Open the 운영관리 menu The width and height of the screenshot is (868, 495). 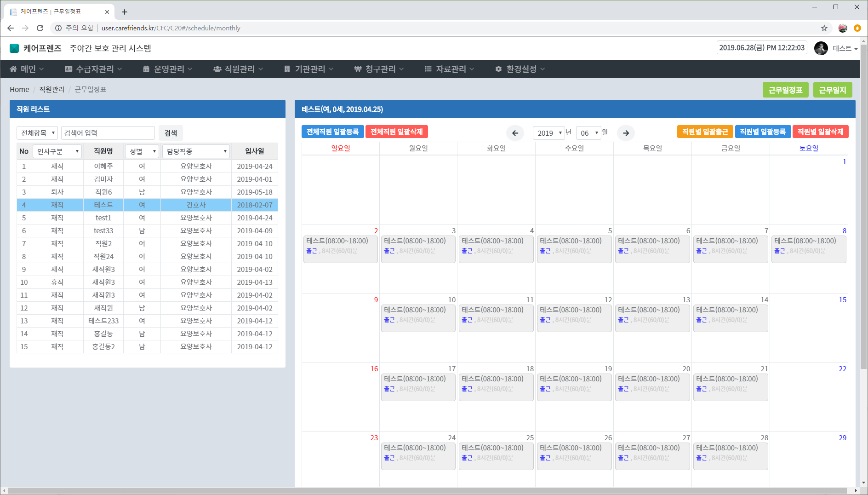[x=168, y=69]
